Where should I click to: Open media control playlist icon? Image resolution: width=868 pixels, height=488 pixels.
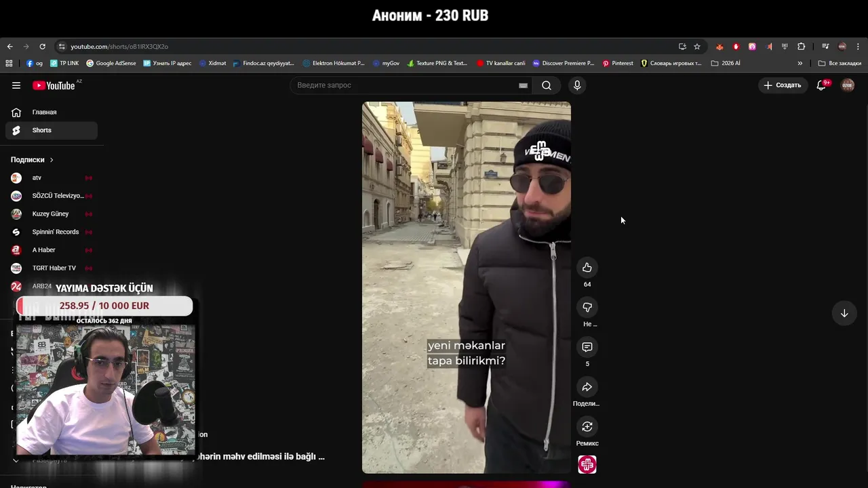pos(825,47)
